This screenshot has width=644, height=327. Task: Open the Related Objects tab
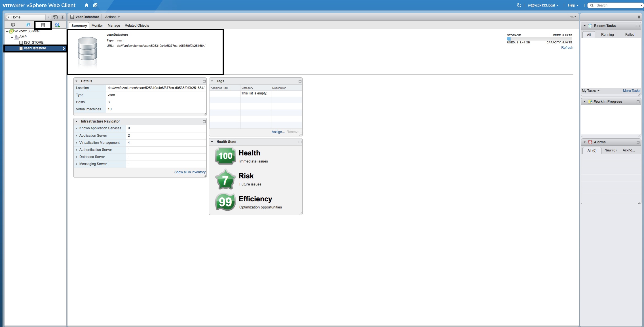pyautogui.click(x=137, y=26)
